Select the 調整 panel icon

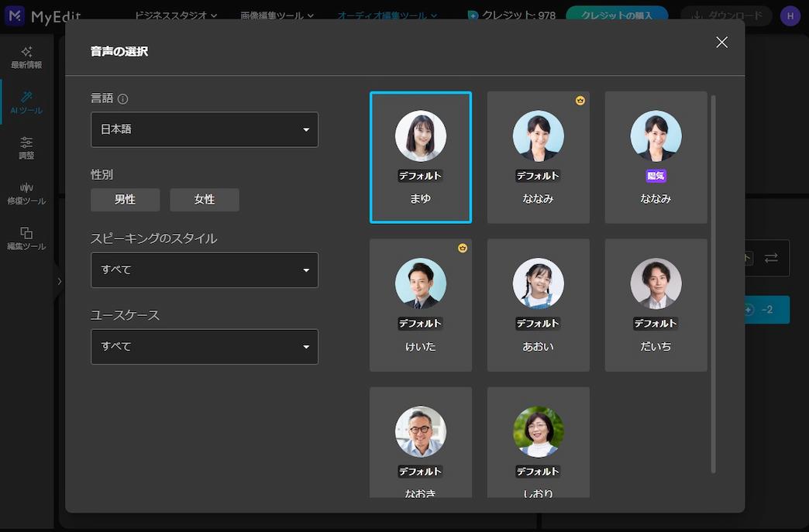point(26,146)
